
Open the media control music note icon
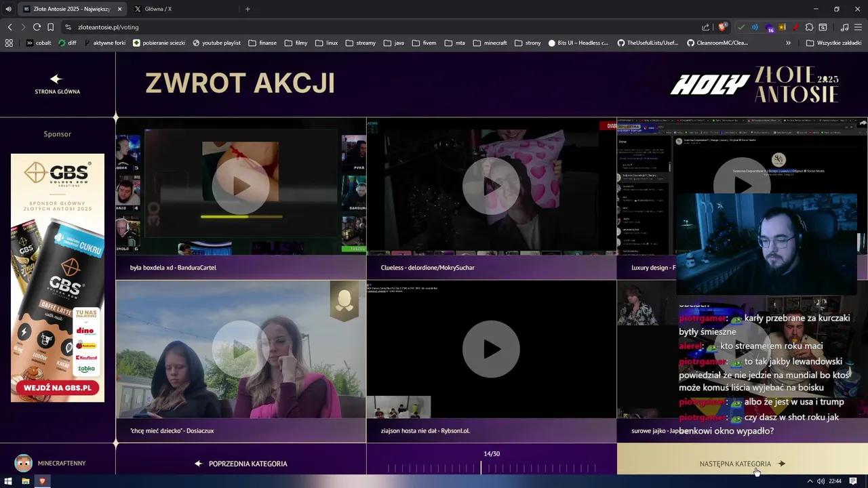click(844, 27)
